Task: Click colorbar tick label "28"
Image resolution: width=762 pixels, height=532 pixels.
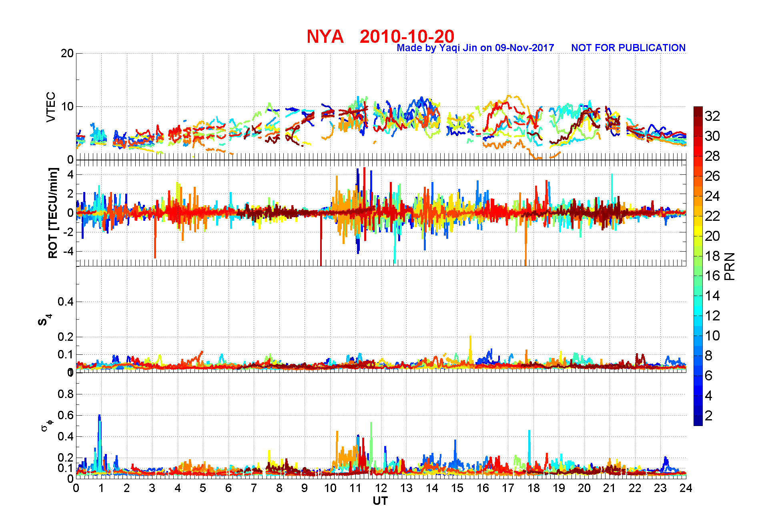Action: (x=712, y=156)
